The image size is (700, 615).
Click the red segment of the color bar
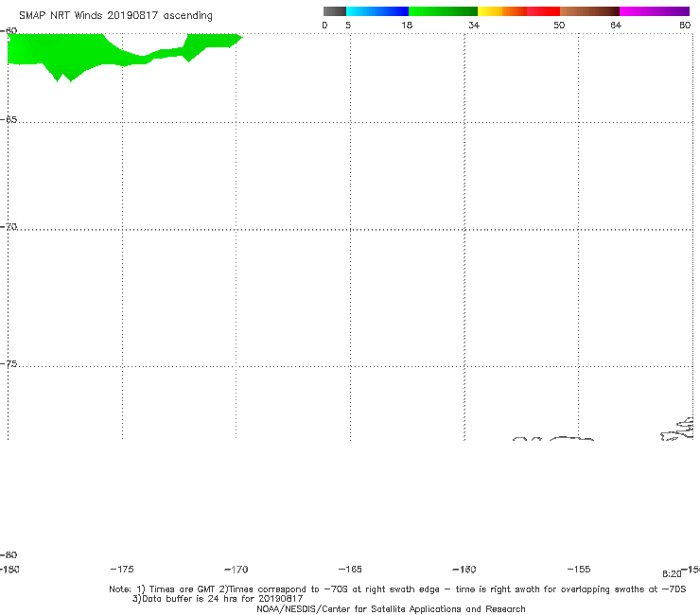point(543,11)
